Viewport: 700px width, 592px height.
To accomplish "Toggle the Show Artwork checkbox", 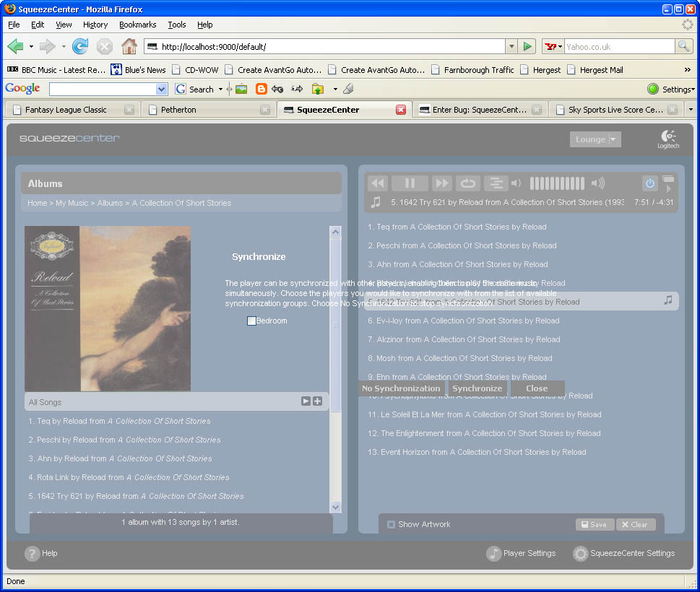I will coord(391,524).
